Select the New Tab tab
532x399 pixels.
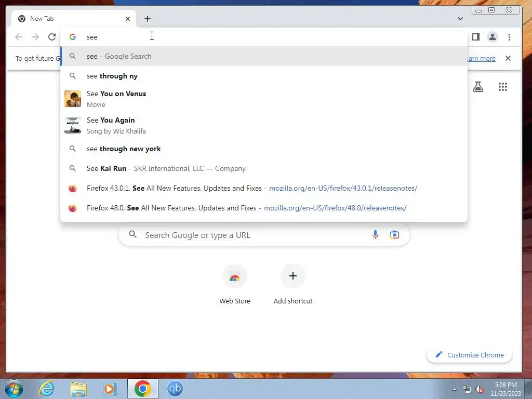73,19
